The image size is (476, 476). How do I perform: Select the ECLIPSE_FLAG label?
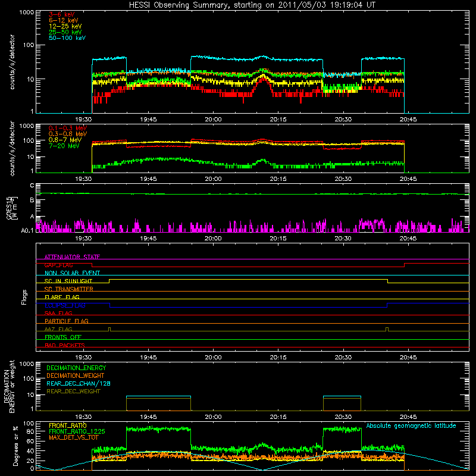coord(65,305)
